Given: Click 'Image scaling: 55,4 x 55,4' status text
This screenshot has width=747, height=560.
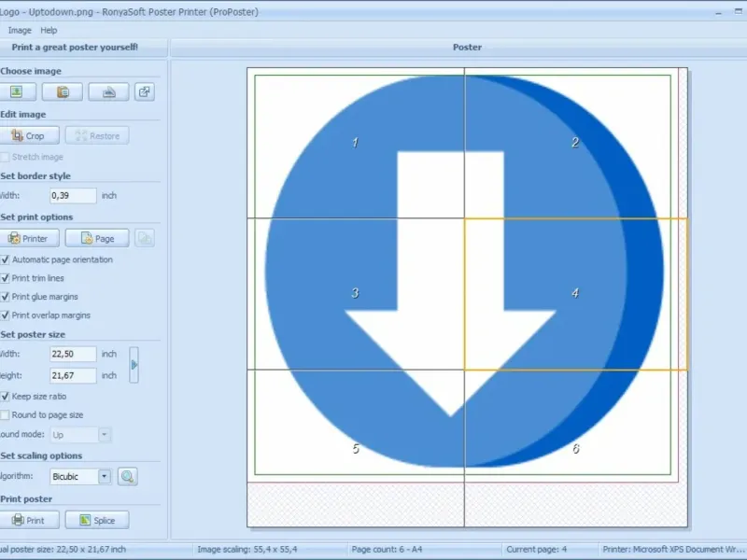Looking at the screenshot, I should tap(247, 549).
